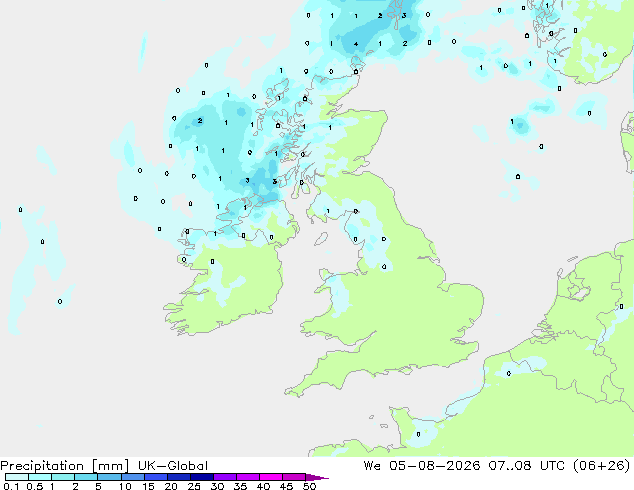This screenshot has width=634, height=490.
Task: Click the 'We' weekday label
Action: (x=372, y=466)
